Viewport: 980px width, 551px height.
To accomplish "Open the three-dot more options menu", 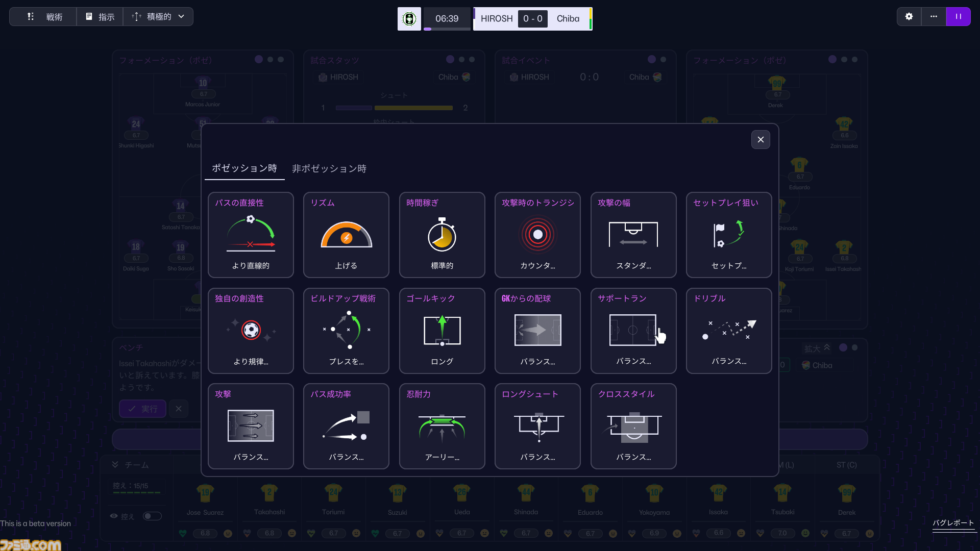I will [934, 16].
